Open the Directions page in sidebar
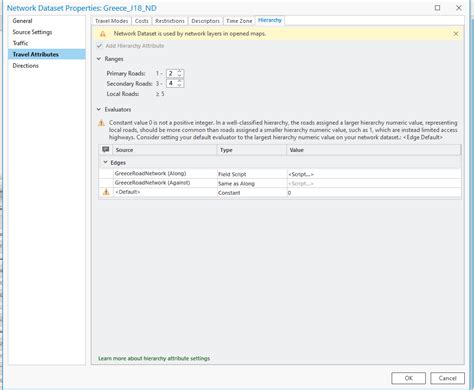Screen dimensions: 474x390 47,66
